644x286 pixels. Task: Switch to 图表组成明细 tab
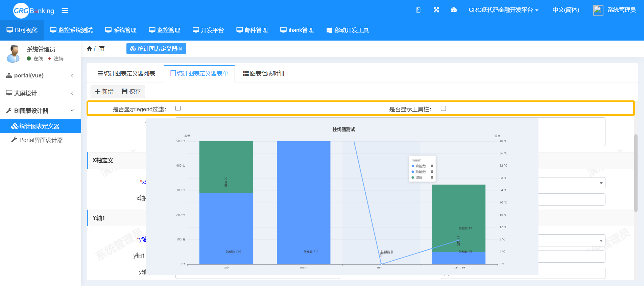(263, 73)
